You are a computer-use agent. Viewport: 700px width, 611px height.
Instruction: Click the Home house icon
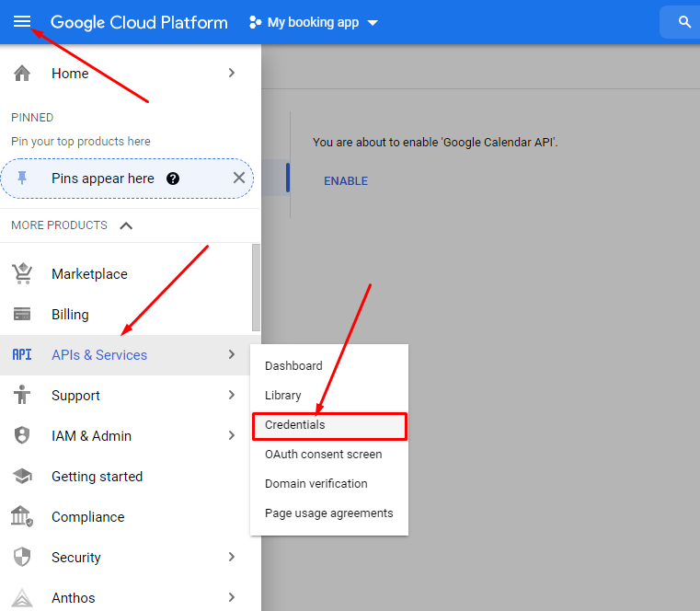click(22, 74)
